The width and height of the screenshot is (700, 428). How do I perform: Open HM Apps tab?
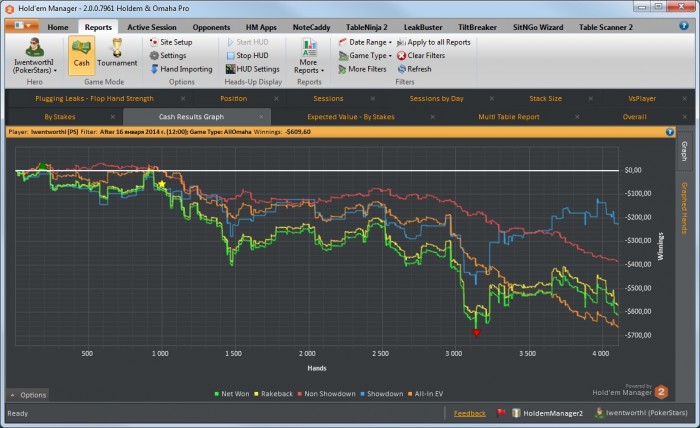click(261, 27)
